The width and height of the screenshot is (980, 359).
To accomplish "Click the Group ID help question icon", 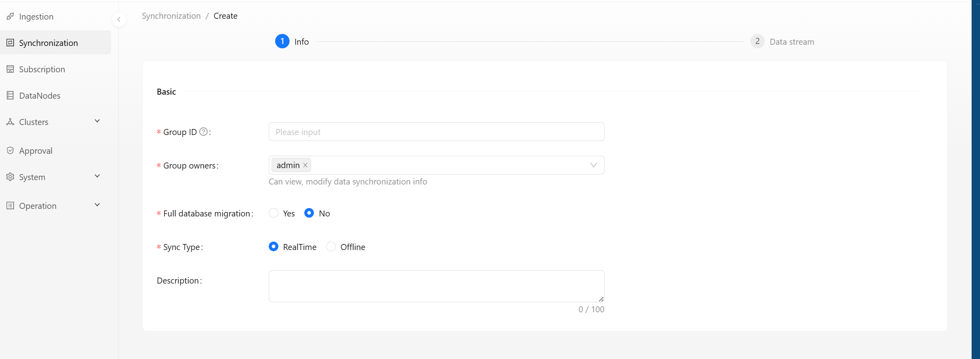I will point(203,132).
